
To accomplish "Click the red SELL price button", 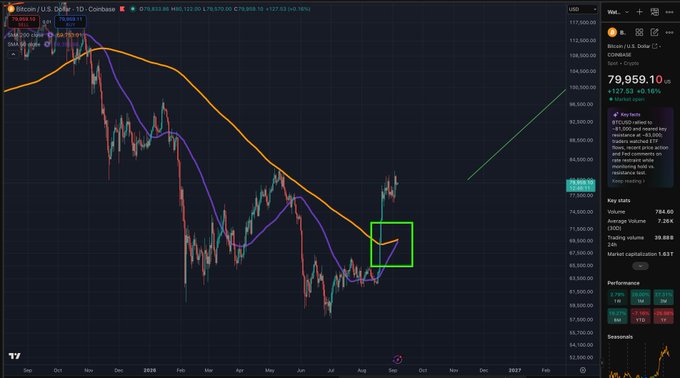I will coord(23,22).
